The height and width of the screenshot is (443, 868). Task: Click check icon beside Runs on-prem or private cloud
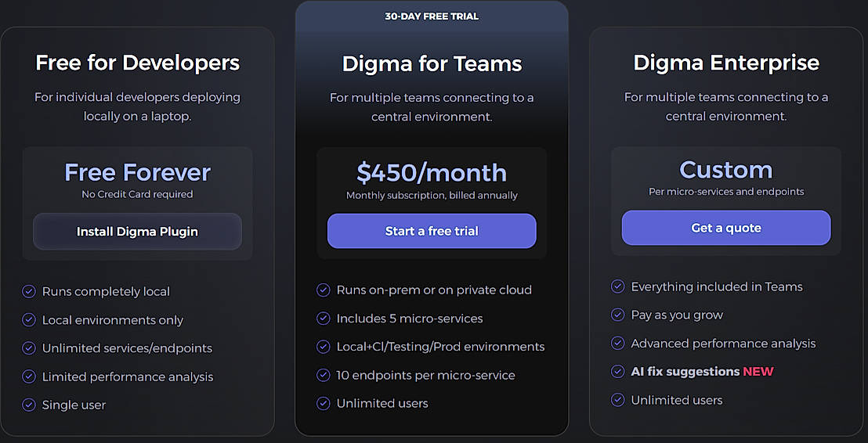[323, 290]
